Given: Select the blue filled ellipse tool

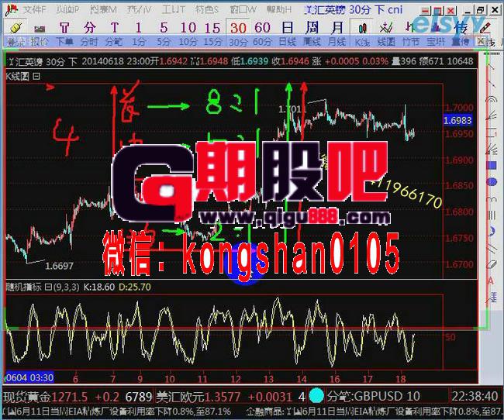Looking at the screenshot, I should (492, 182).
